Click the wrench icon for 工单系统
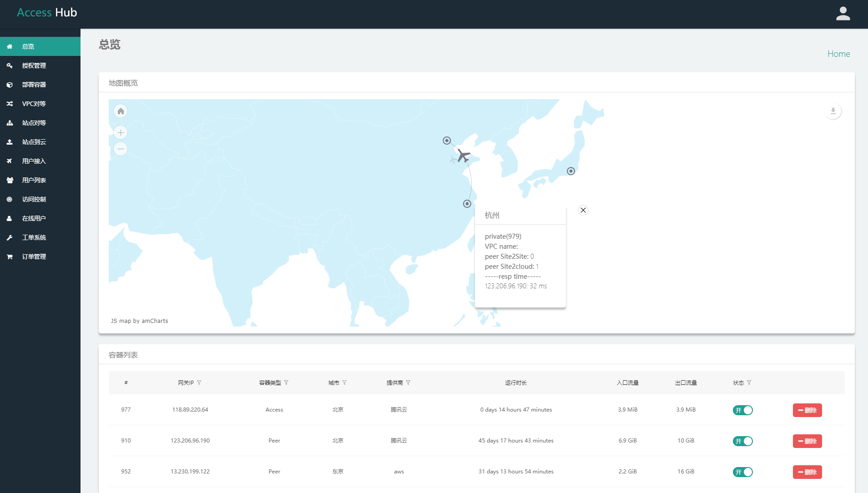The width and height of the screenshot is (868, 493). [x=10, y=237]
